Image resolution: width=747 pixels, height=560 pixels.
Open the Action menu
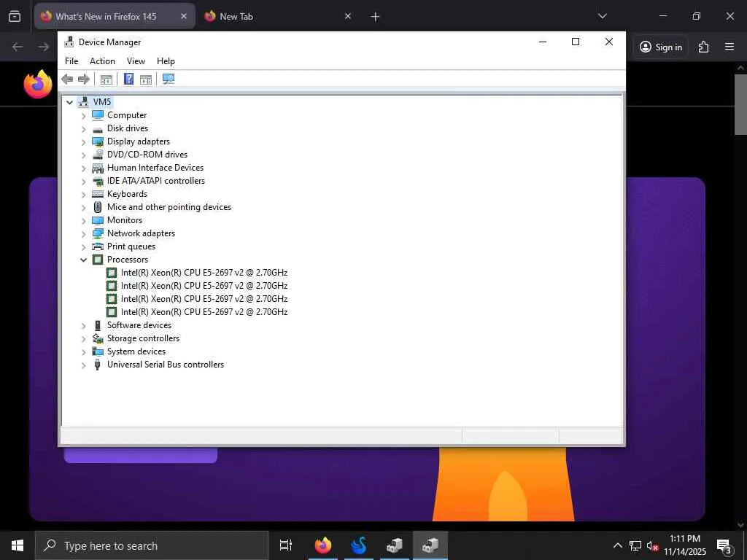[x=102, y=61]
